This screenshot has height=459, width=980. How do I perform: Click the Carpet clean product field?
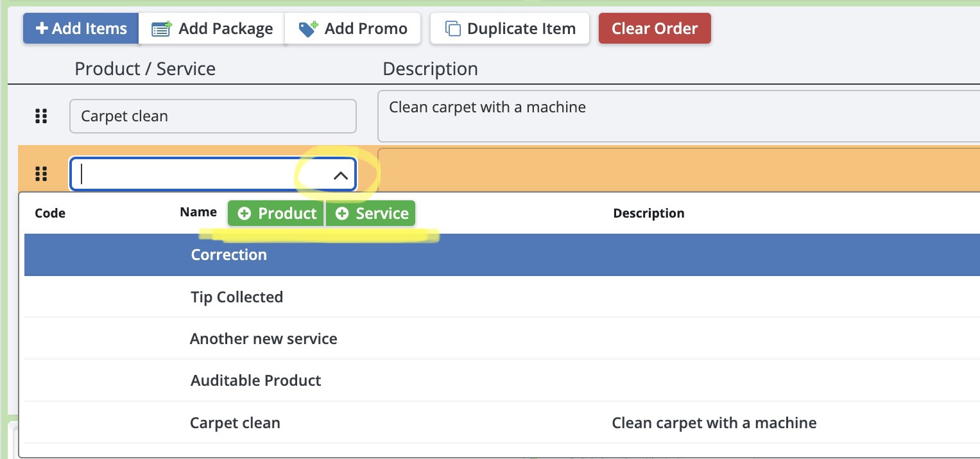(x=212, y=116)
